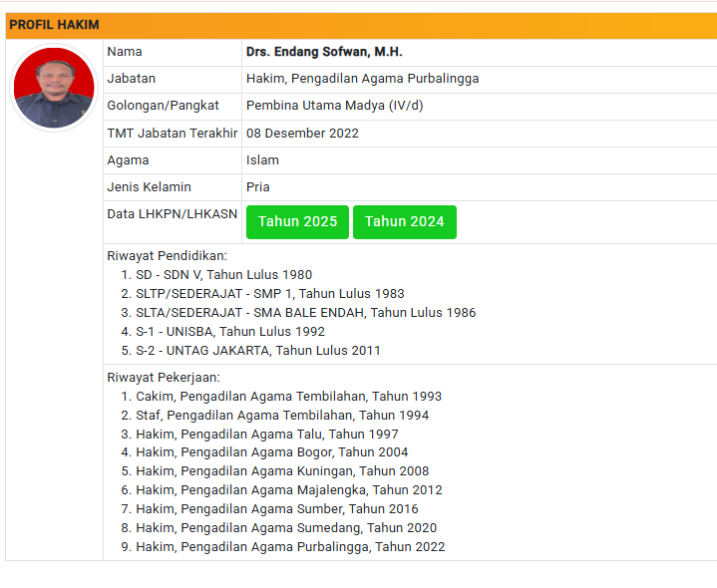Click the Jenis Kelamin value Pria
The image size is (717, 588).
tap(258, 187)
